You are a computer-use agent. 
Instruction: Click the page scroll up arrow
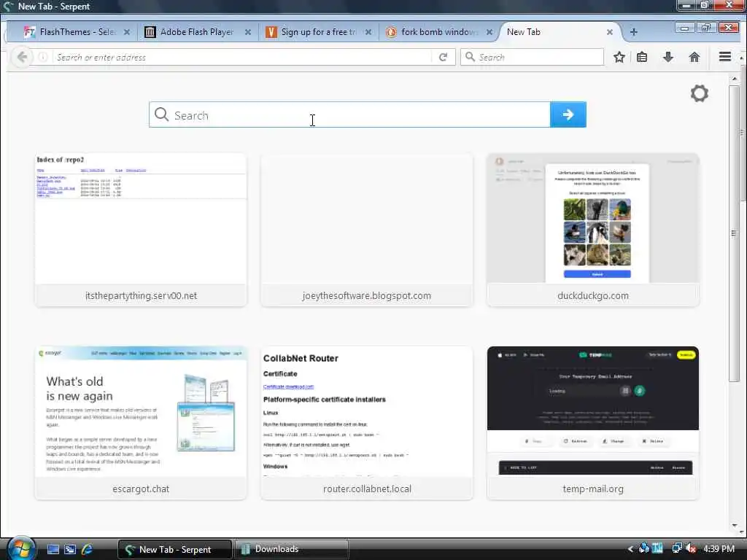coord(734,79)
